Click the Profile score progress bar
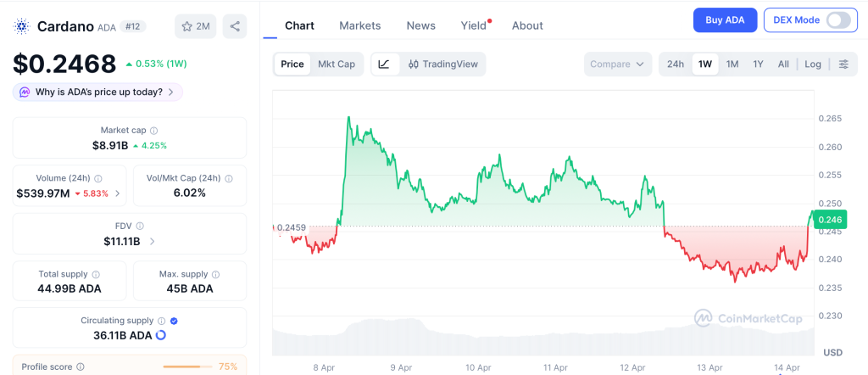Screen dimensions: 868x375 [x=186, y=367]
